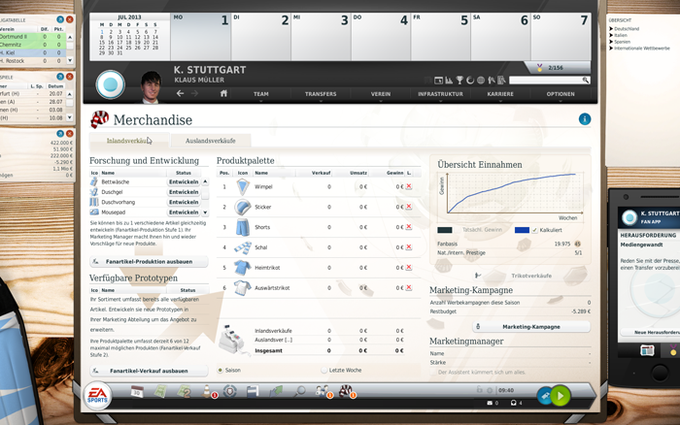Remove Sticker from product range via red X
The width and height of the screenshot is (680, 425).
pos(409,207)
